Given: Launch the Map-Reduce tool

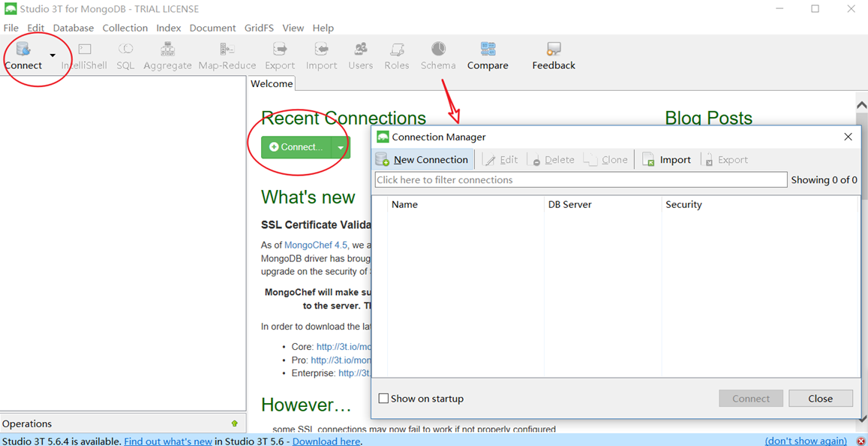Looking at the screenshot, I should 227,53.
